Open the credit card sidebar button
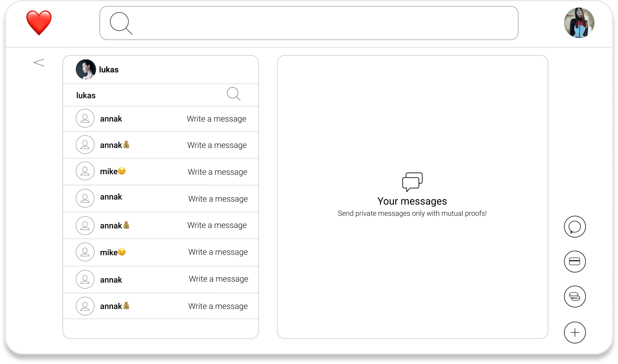The width and height of the screenshot is (618, 364). (x=575, y=261)
